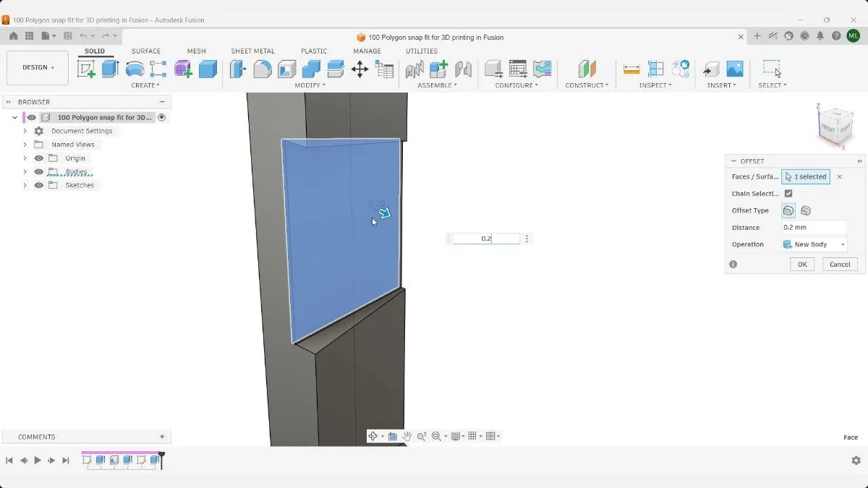
Task: Select the Extrude tool icon
Action: [x=110, y=69]
